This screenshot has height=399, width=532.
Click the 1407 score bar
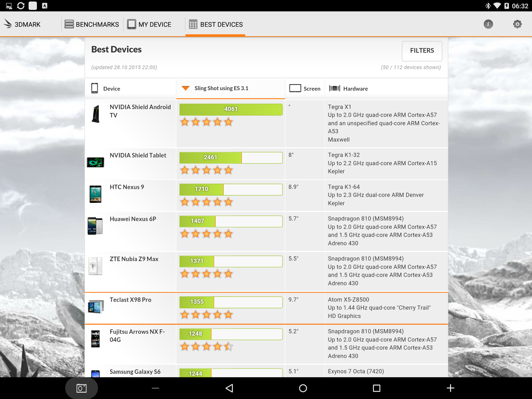click(231, 221)
